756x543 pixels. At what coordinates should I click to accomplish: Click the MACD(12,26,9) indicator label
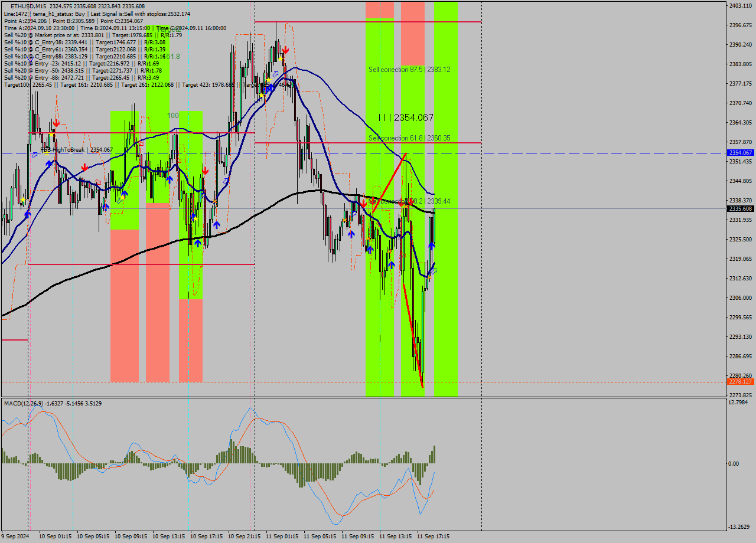[53, 403]
